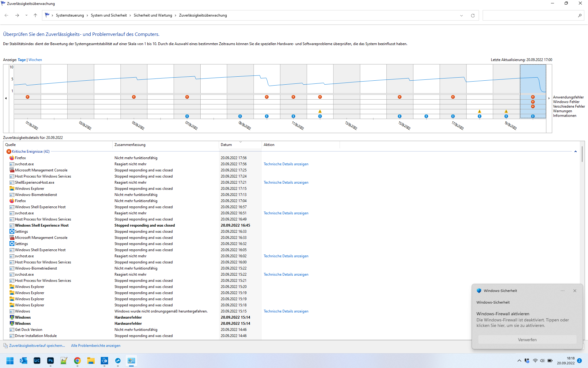Collapse the Kritische Ereignisse group
The image size is (588, 368).
(x=575, y=151)
